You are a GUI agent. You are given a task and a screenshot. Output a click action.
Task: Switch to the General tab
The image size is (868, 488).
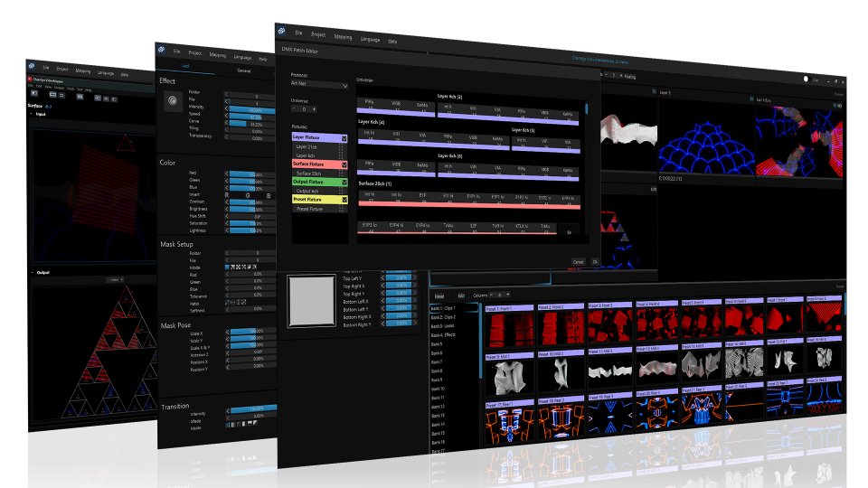[x=243, y=70]
